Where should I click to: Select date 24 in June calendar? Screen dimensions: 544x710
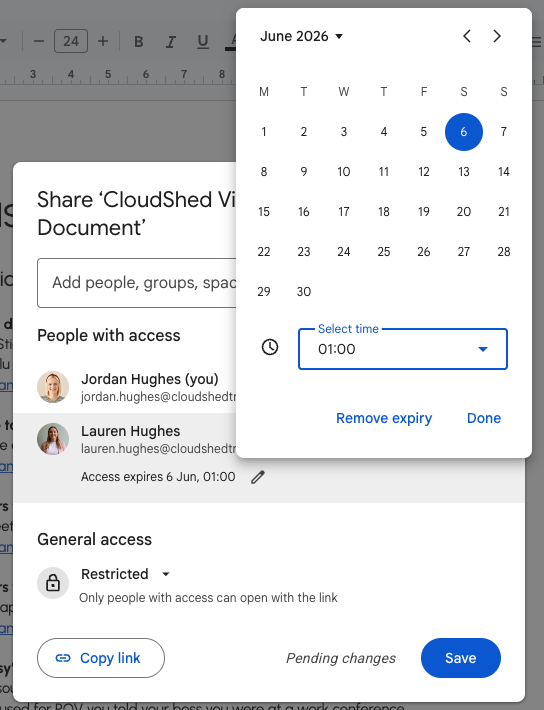pyautogui.click(x=344, y=251)
